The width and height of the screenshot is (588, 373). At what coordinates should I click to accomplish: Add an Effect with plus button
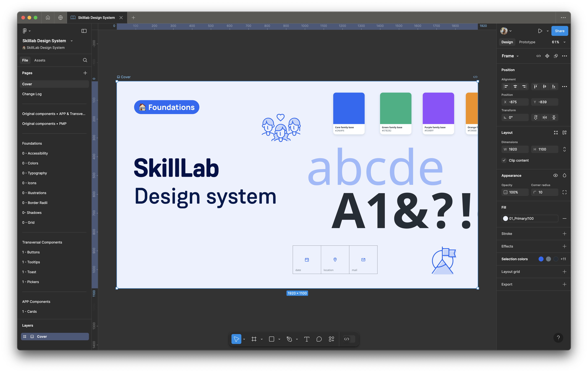[x=564, y=246]
